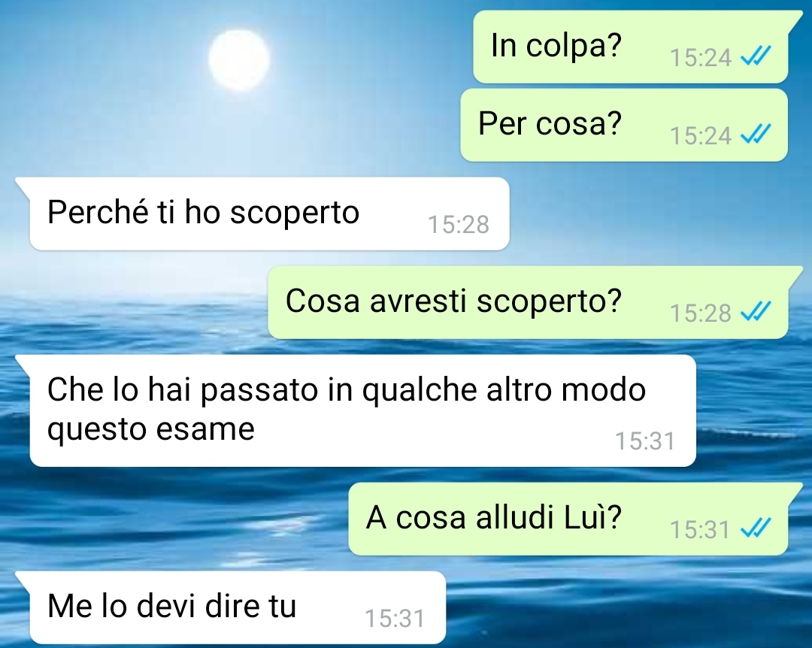Select the 'Per cosa?' sent message
Screen dimensions: 812x648
coord(625,125)
